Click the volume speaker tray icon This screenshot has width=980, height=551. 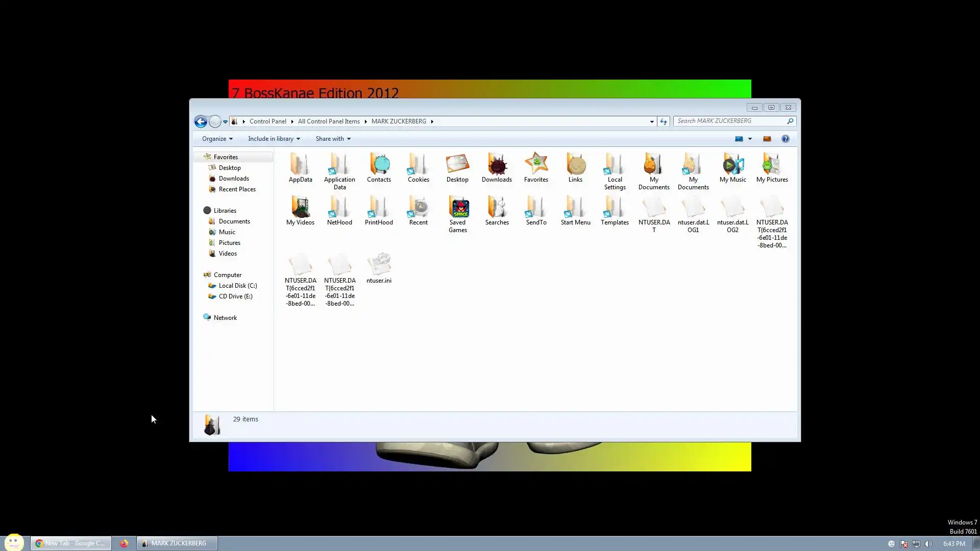point(928,544)
